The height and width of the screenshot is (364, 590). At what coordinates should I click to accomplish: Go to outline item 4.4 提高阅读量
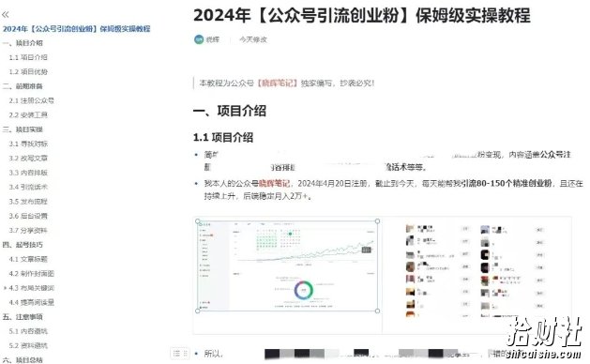point(32,302)
